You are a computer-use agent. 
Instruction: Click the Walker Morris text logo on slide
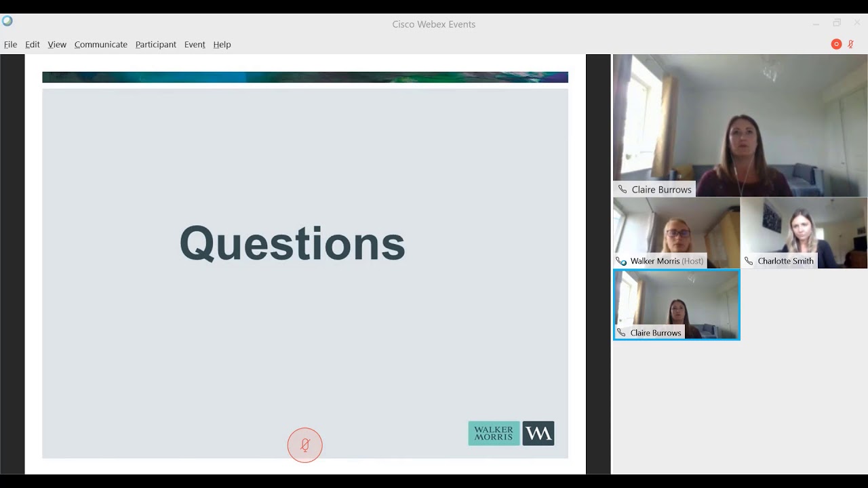pos(494,434)
